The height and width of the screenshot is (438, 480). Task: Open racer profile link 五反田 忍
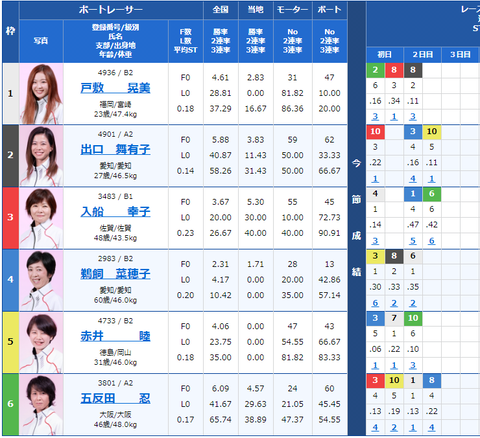pyautogui.click(x=115, y=398)
